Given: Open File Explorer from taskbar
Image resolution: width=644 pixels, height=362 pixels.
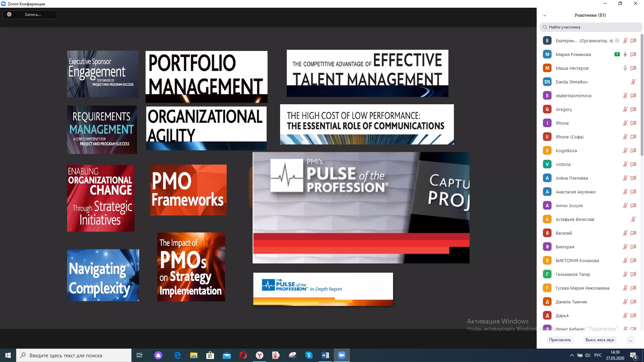Looking at the screenshot, I should pyautogui.click(x=194, y=355).
